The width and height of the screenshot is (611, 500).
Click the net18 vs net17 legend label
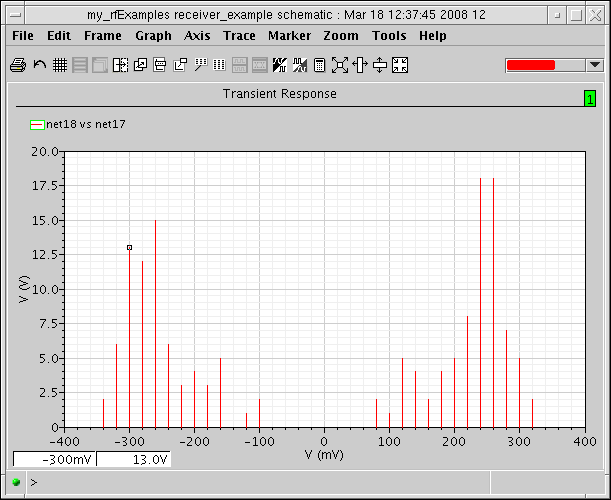click(x=86, y=124)
